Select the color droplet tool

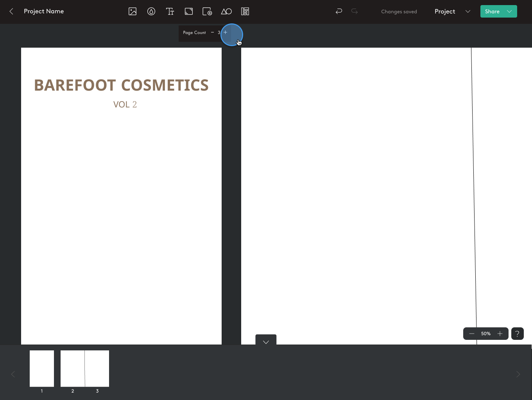coord(151,11)
